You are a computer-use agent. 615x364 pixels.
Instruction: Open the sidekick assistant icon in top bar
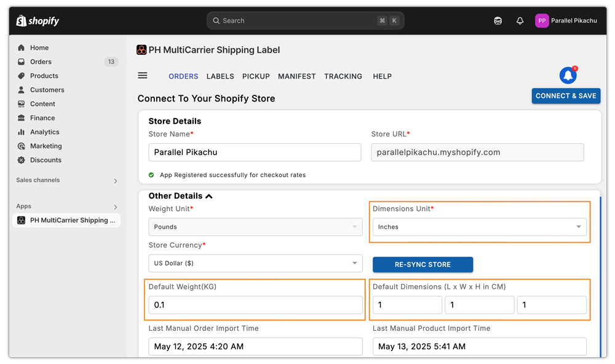(x=498, y=21)
